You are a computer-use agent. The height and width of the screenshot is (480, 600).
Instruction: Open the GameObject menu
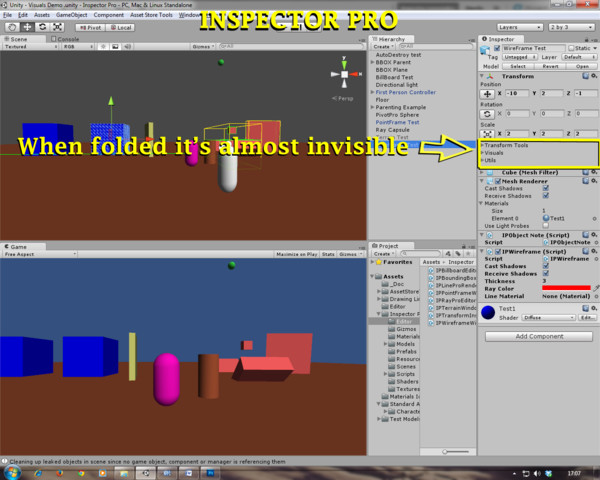pos(72,15)
